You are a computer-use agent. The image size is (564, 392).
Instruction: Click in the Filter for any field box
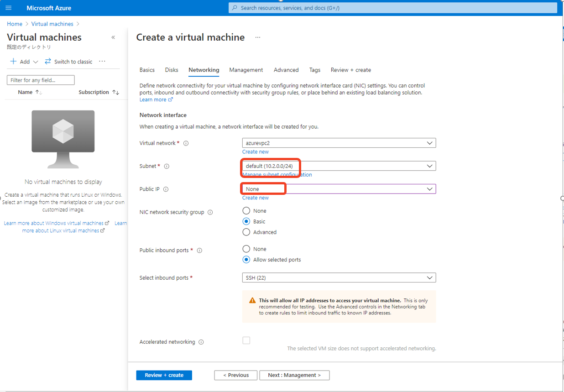point(41,80)
